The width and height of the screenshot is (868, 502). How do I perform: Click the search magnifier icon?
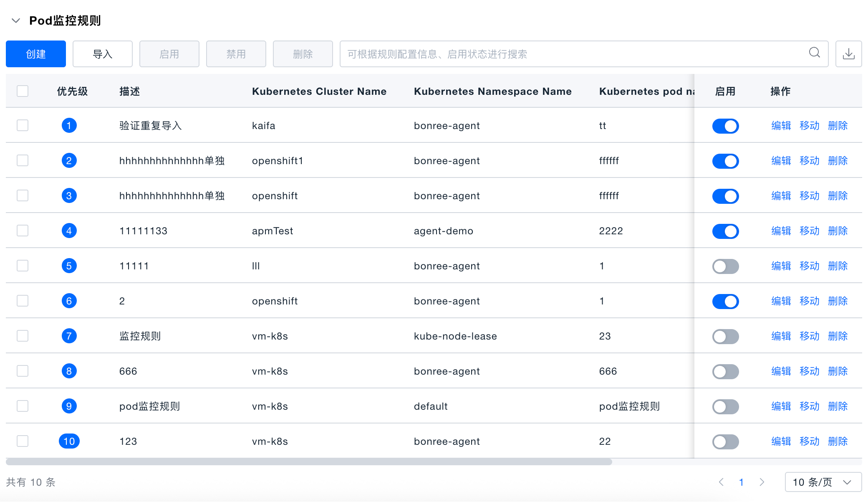click(814, 53)
